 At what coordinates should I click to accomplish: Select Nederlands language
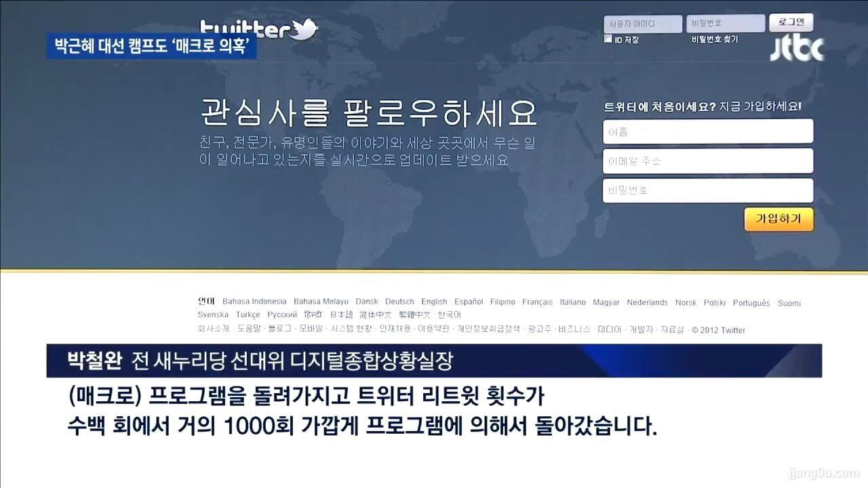[x=647, y=302]
